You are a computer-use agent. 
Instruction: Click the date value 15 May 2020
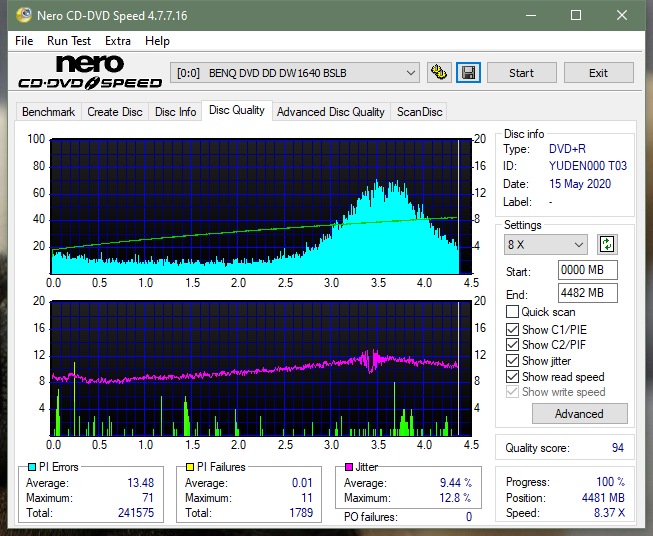point(580,184)
